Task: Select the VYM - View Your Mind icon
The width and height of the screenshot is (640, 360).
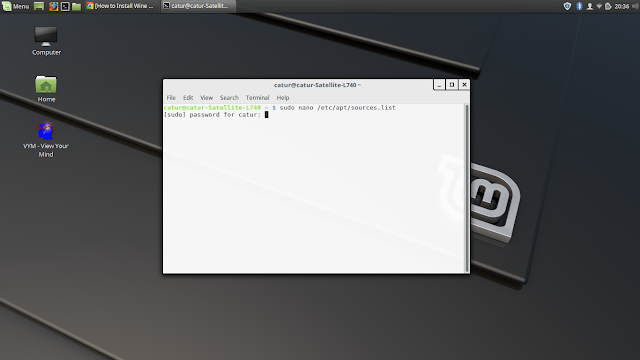Action: pyautogui.click(x=46, y=140)
